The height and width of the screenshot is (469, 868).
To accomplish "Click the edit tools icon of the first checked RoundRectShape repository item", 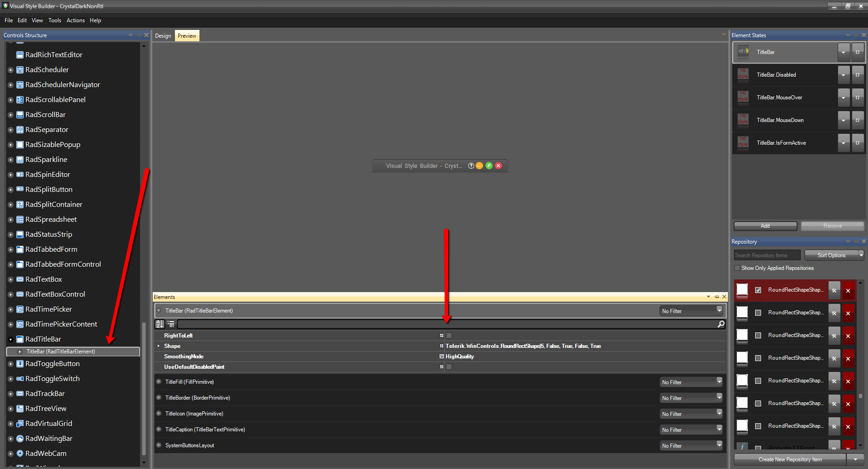I will tap(834, 290).
